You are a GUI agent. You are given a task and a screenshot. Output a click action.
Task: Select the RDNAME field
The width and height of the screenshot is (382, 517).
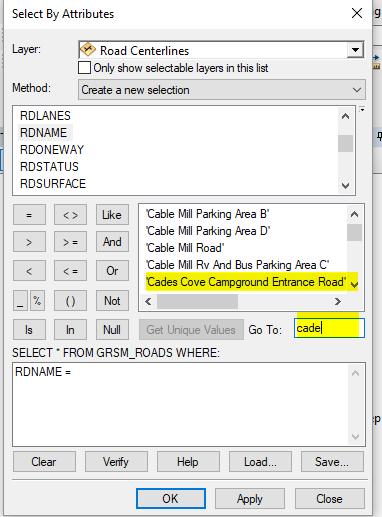(44, 133)
